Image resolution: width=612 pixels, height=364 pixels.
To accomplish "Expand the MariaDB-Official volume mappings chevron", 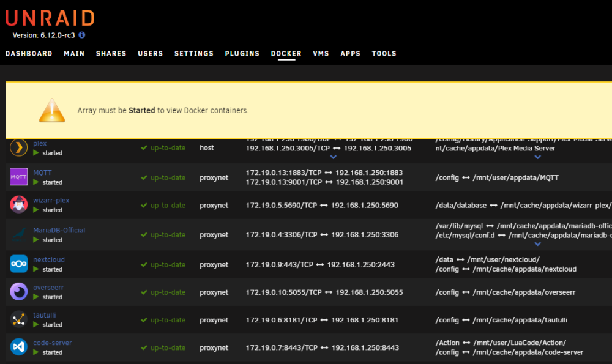I will click(538, 244).
